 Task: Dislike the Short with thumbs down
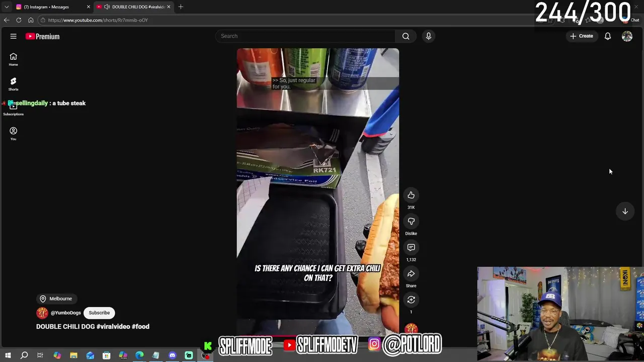click(411, 221)
